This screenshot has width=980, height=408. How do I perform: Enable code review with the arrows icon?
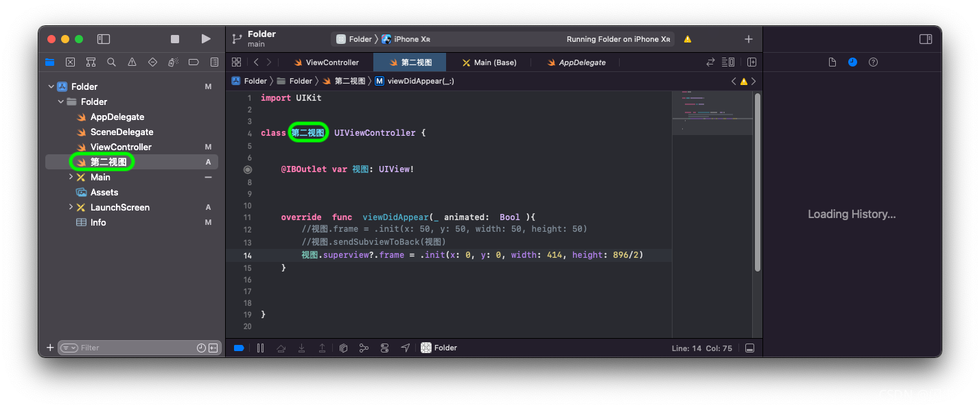[x=710, y=62]
